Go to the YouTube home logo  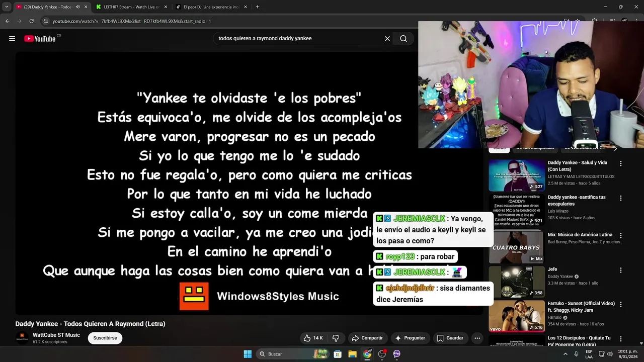click(40, 39)
